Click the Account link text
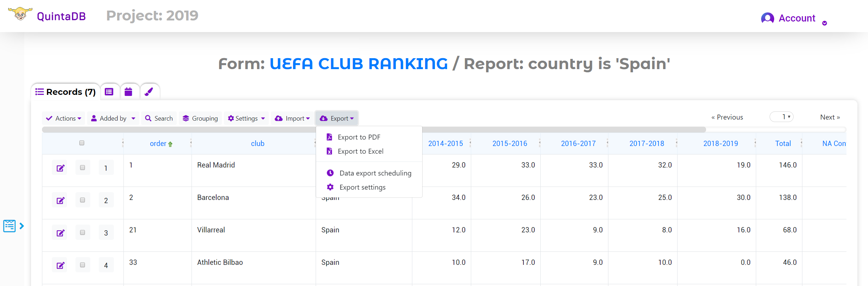868x286 pixels. point(797,18)
